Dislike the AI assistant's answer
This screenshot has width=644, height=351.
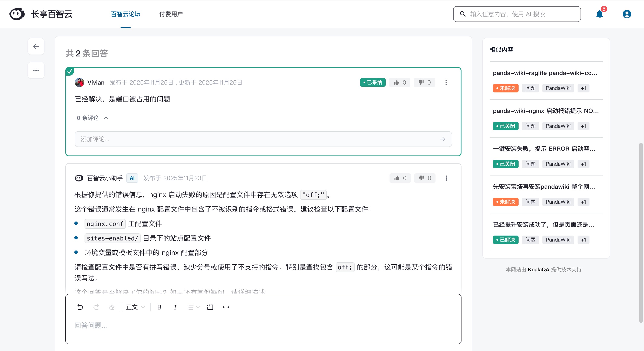pos(424,178)
